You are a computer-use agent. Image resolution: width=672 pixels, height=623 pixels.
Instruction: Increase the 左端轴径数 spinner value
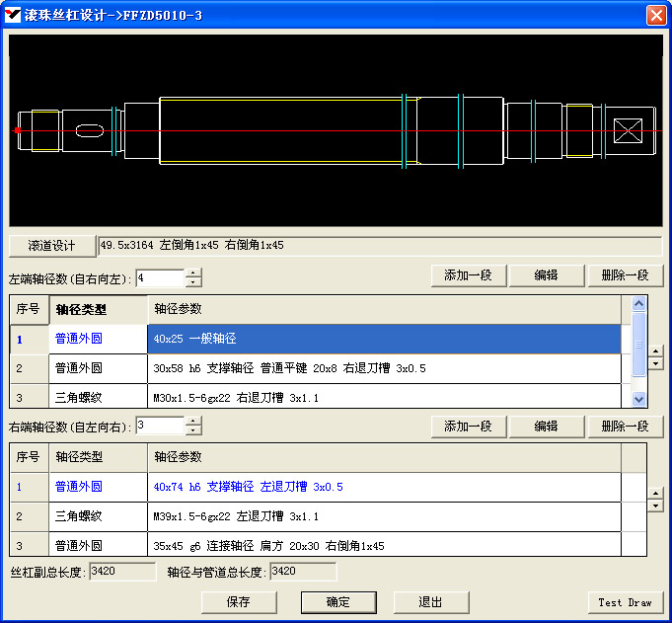point(193,273)
